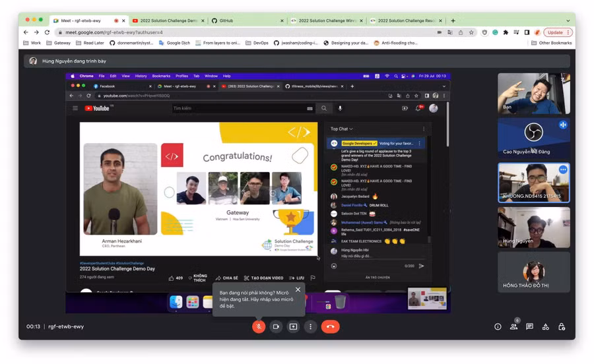Click the present screen button
This screenshot has width=594, height=364.
[293, 326]
